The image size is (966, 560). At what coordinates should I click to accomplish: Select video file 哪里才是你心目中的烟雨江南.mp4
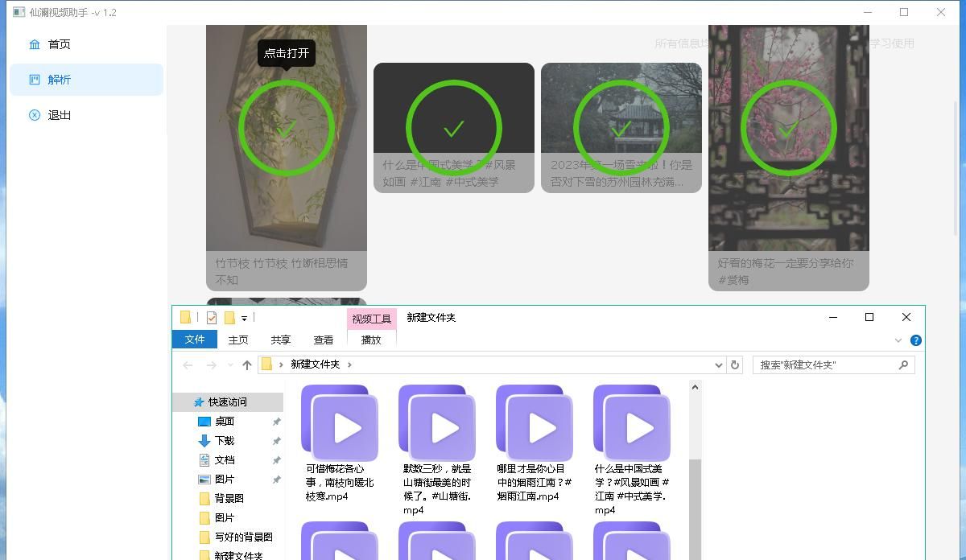tap(534, 443)
